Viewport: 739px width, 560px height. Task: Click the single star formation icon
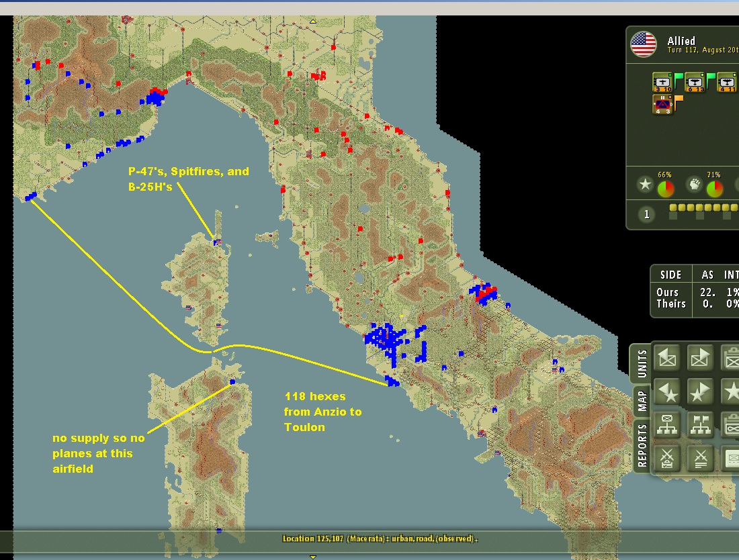[x=730, y=392]
